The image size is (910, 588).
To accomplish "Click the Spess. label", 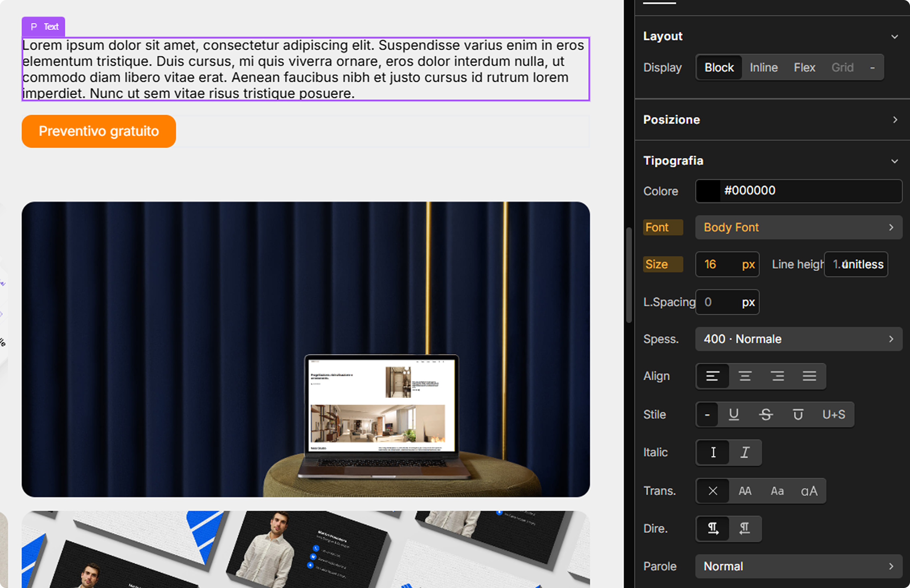I will (661, 339).
